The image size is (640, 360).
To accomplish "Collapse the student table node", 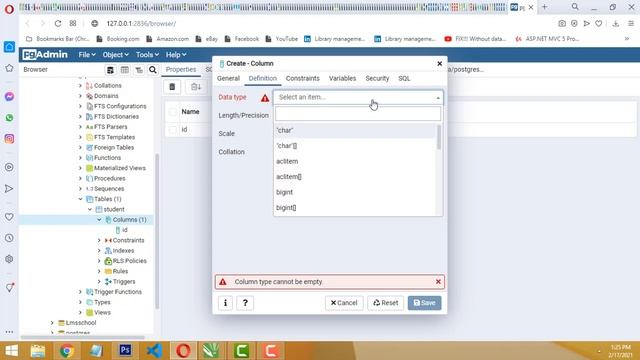I will click(x=90, y=209).
